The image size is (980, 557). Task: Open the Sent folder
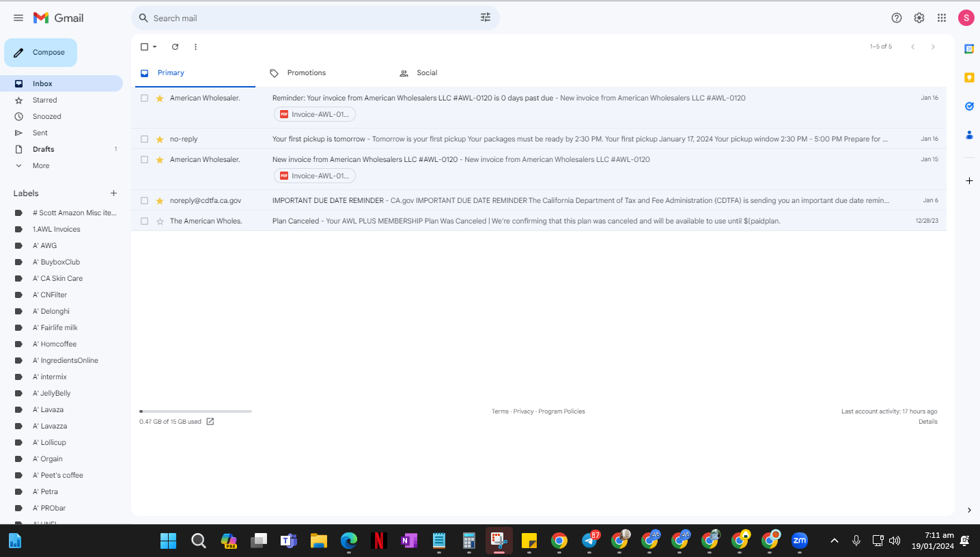coord(61,133)
